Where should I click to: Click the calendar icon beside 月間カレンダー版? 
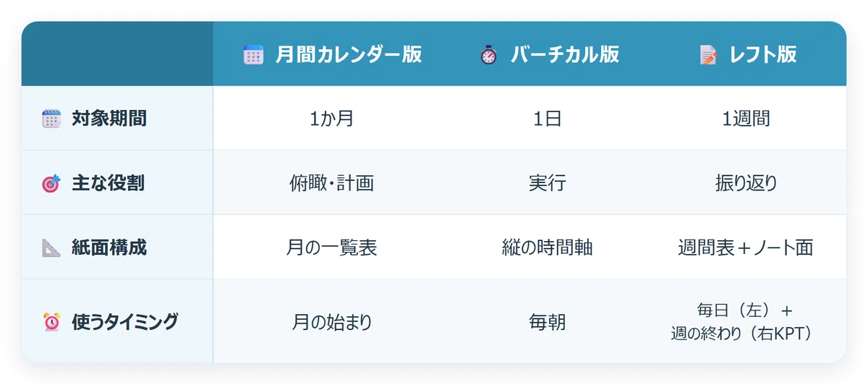pyautogui.click(x=253, y=55)
